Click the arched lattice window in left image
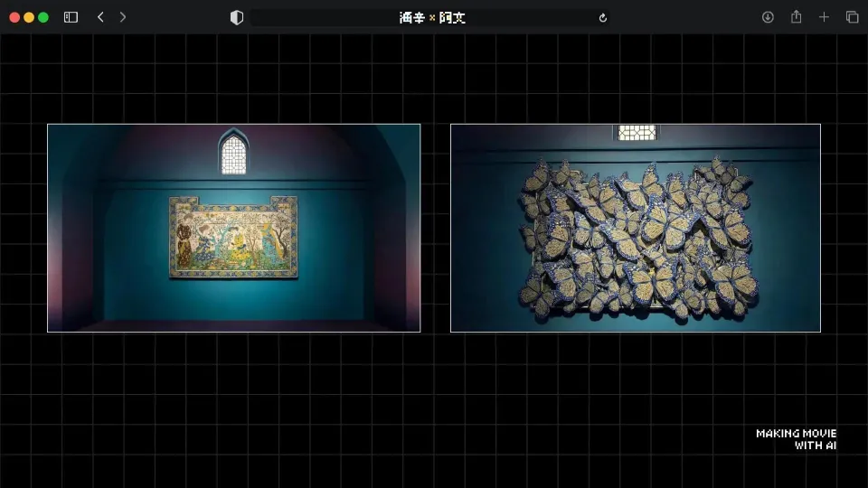The image size is (868, 488). coord(233,155)
